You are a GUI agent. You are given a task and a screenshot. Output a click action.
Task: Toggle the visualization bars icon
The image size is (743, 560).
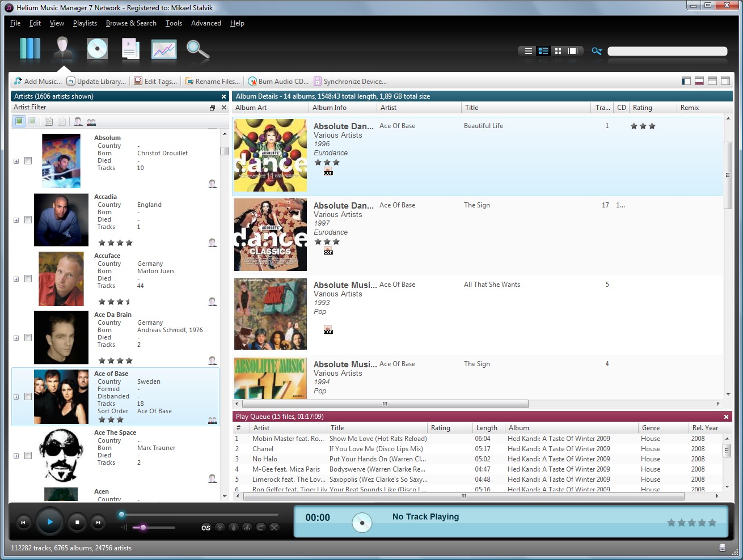[247, 527]
